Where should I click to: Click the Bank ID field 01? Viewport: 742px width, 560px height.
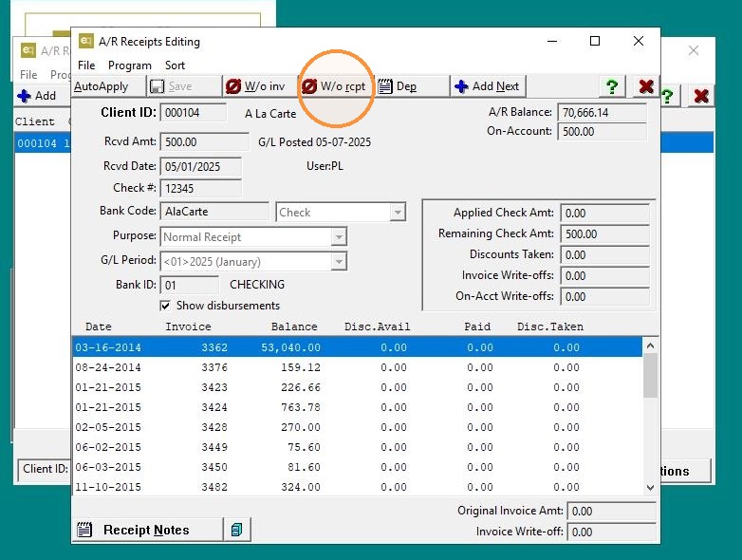(x=189, y=285)
